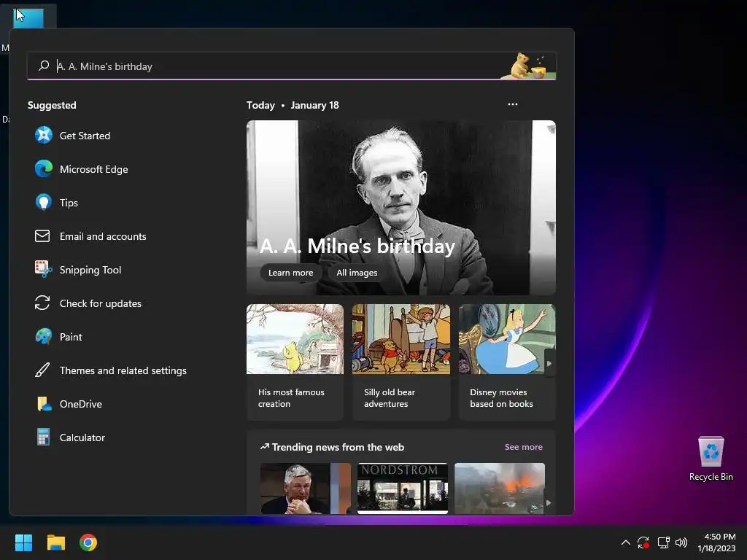Advance the trending news carousel arrow

click(x=549, y=503)
